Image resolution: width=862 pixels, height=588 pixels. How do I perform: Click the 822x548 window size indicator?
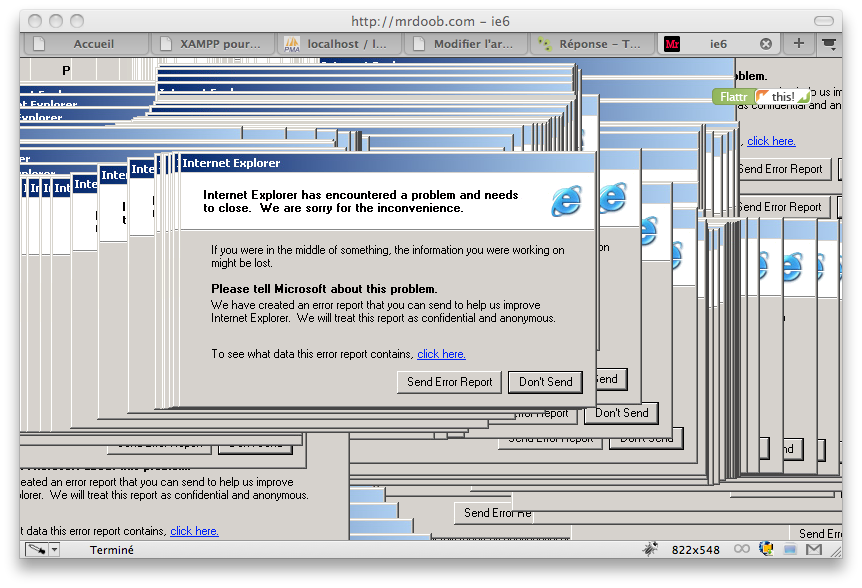pos(695,550)
